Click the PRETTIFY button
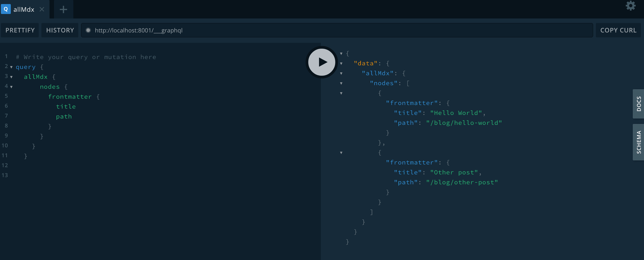 click(x=20, y=30)
